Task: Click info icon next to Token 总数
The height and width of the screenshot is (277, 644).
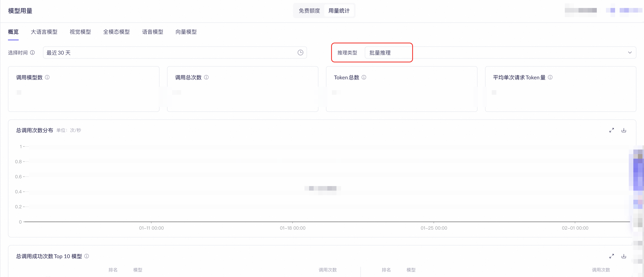Action: click(x=364, y=77)
